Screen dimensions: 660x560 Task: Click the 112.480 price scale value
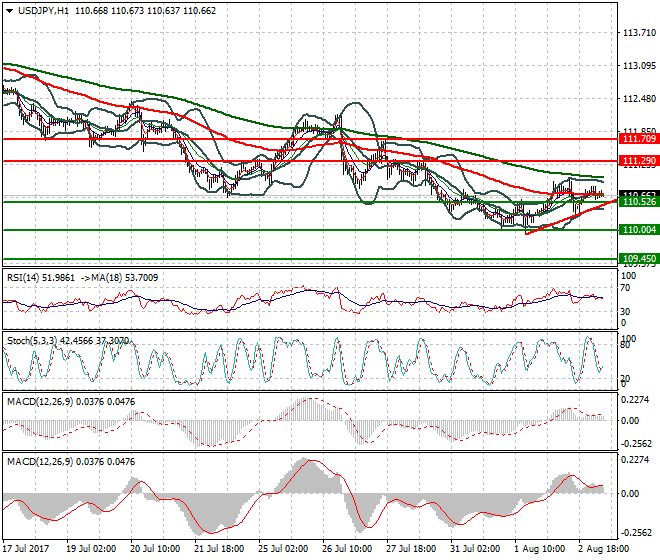tap(639, 99)
